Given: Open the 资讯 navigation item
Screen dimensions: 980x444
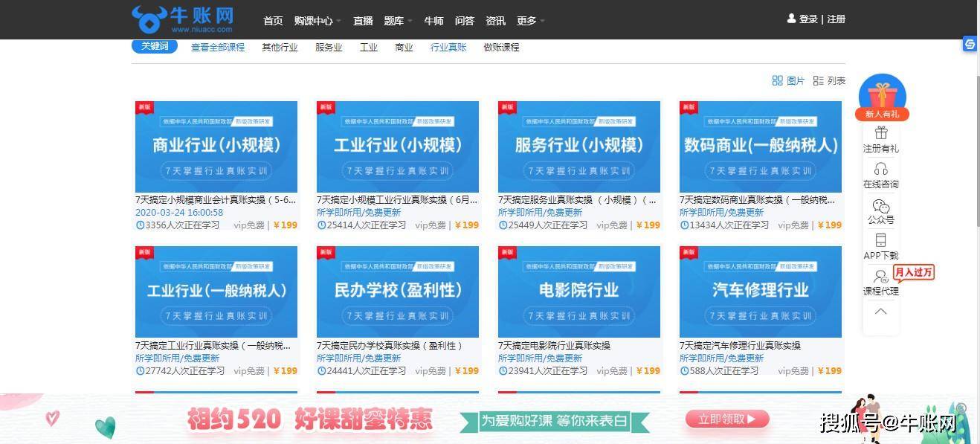Looking at the screenshot, I should (x=495, y=21).
